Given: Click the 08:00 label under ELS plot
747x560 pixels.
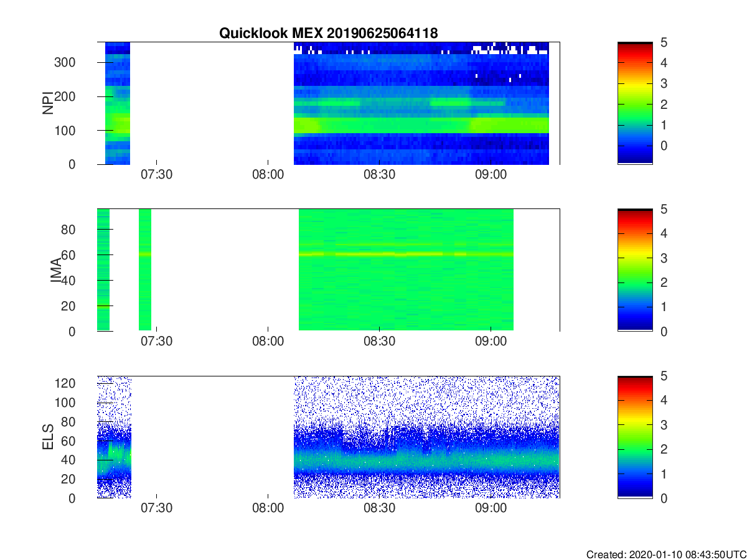Looking at the screenshot, I should click(x=268, y=508).
